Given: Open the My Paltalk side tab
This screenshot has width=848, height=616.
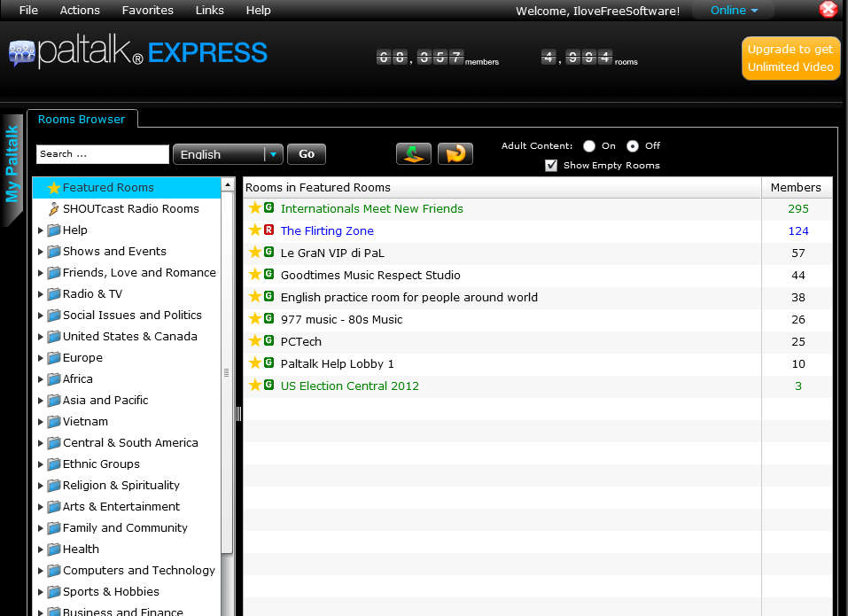Looking at the screenshot, I should tap(12, 165).
